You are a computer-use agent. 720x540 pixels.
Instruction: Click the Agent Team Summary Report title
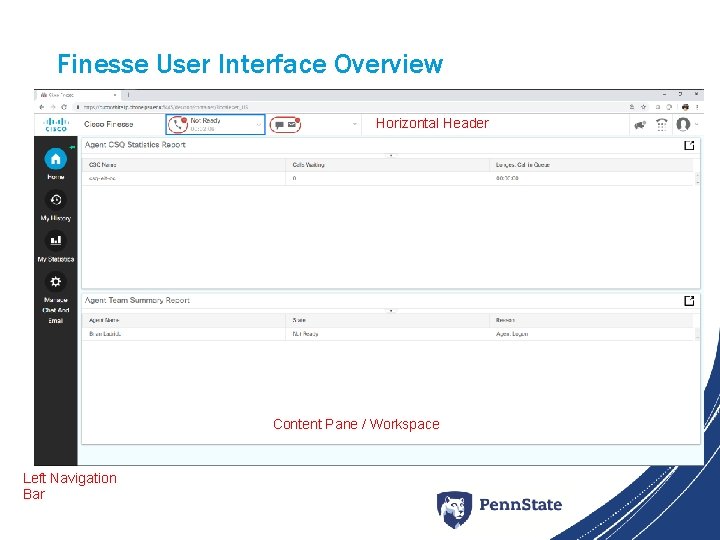coord(137,300)
